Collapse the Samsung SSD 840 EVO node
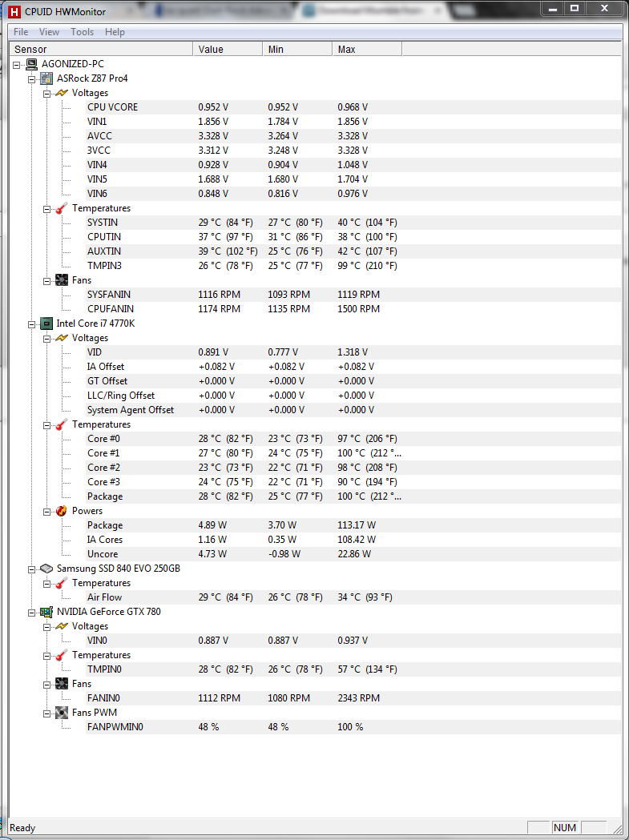 31,569
